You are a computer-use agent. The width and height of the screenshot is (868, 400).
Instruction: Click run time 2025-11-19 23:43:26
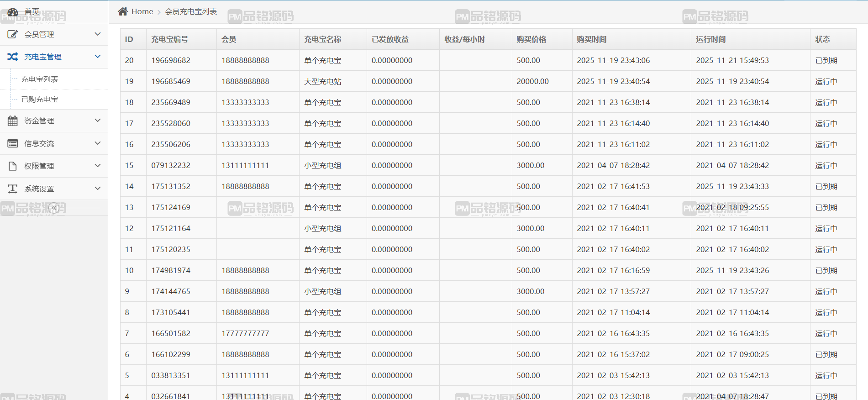[x=732, y=270]
